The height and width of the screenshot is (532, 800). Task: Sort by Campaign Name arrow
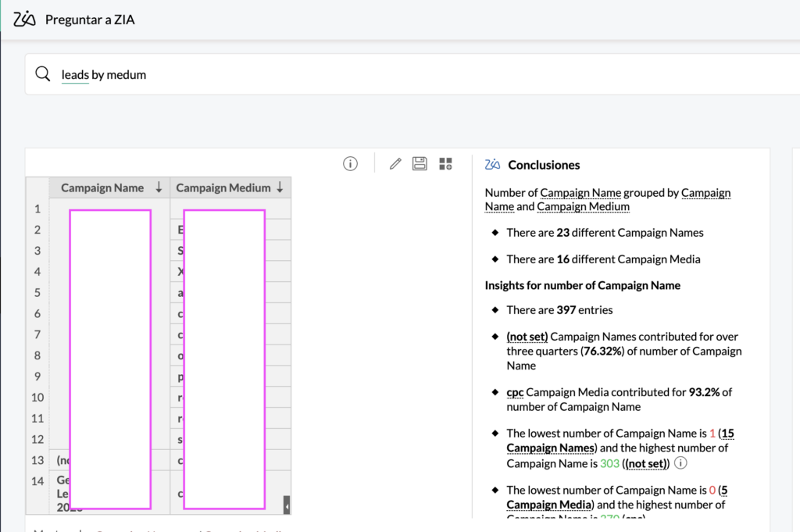pyautogui.click(x=159, y=187)
